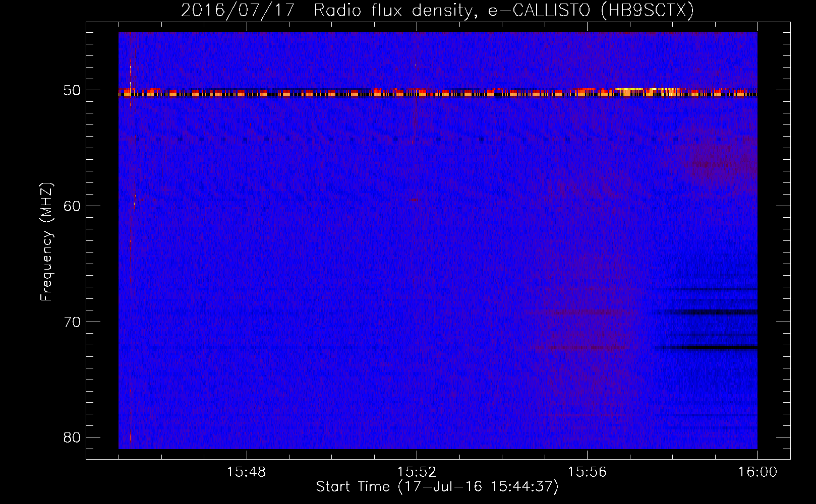
Task: Click the "Start Time (17-Jul-16 15:44:37)" label
Action: point(437,487)
